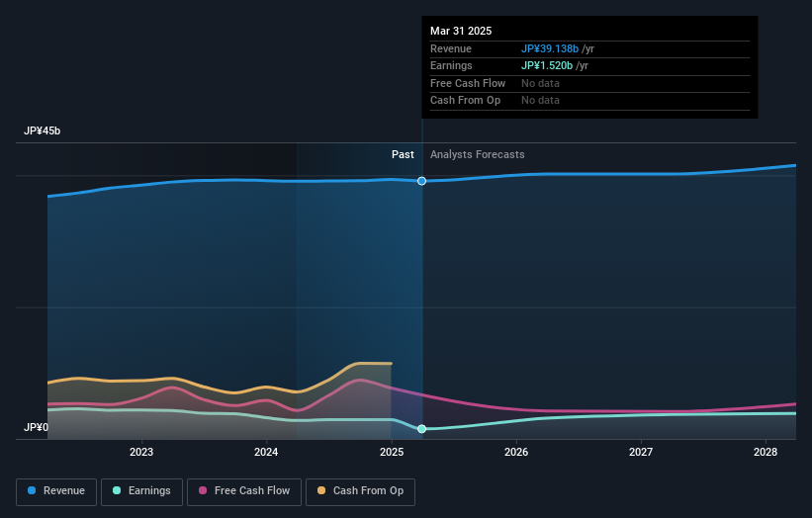812x518 pixels.
Task: Click the Revenue tooltip row label
Action: [451, 48]
